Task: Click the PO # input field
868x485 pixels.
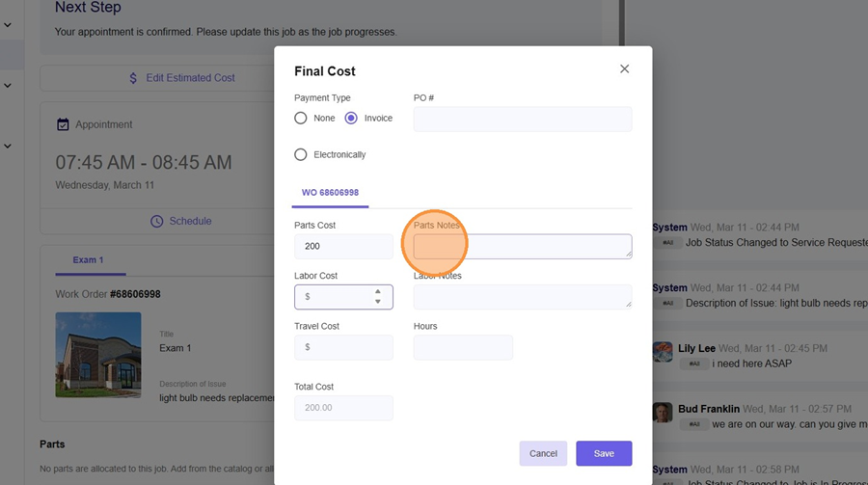Action: [x=522, y=120]
